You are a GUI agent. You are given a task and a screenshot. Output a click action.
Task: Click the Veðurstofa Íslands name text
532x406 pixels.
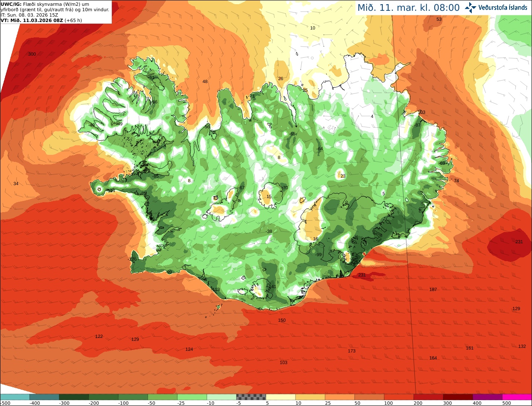tap(503, 7)
